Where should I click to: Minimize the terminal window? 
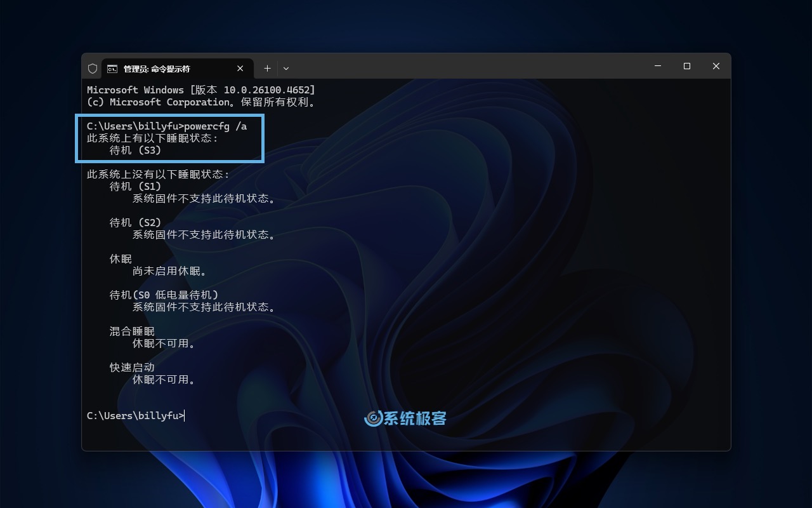click(x=658, y=66)
